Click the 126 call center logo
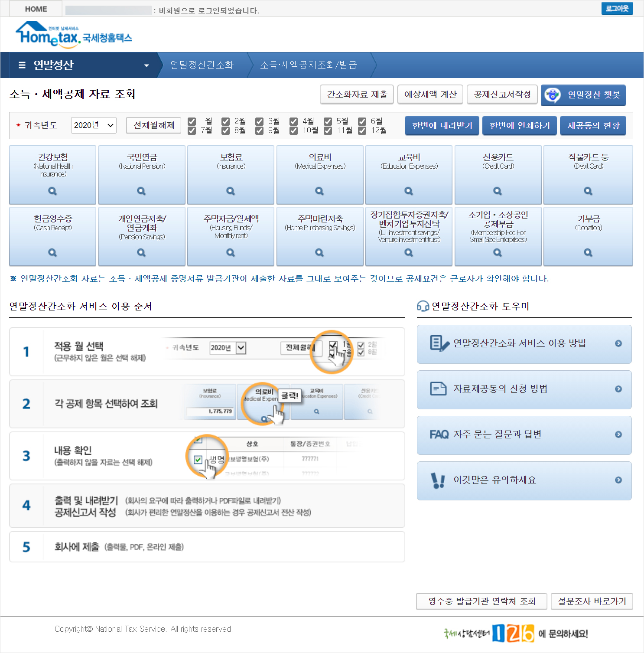644x653 pixels. (x=513, y=633)
